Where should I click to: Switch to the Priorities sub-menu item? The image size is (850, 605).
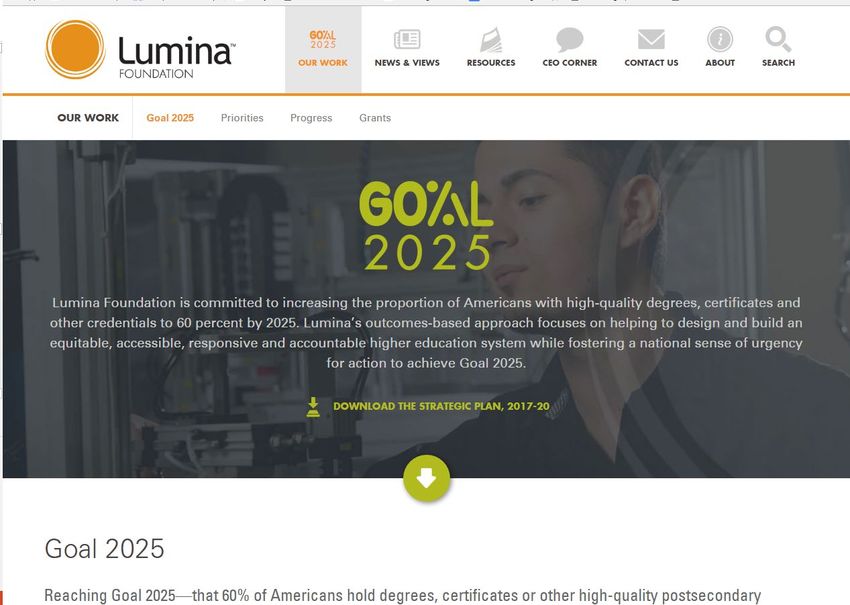point(242,118)
